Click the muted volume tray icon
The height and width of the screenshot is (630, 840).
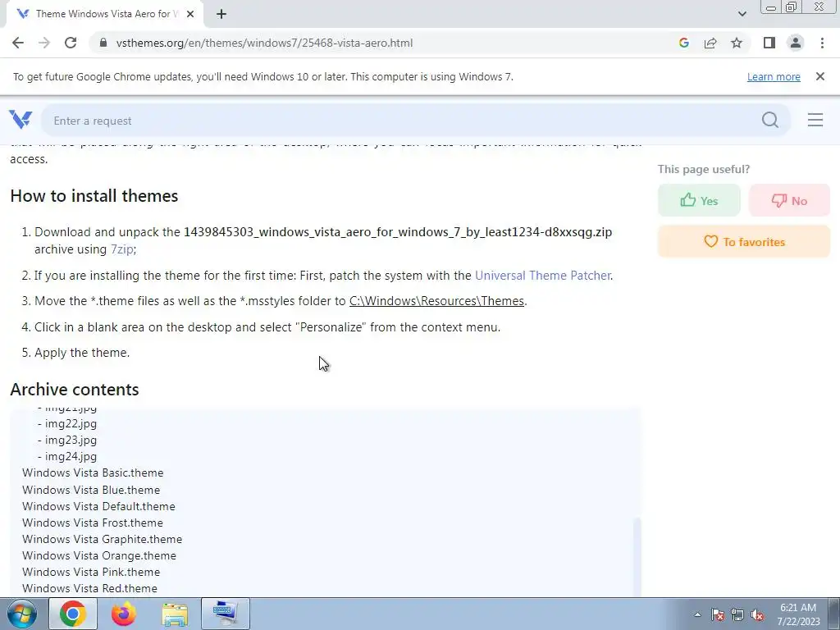click(x=757, y=614)
